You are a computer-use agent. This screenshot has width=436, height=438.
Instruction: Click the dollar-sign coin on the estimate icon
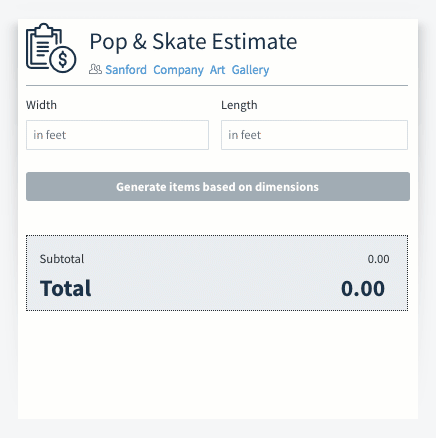point(63,60)
